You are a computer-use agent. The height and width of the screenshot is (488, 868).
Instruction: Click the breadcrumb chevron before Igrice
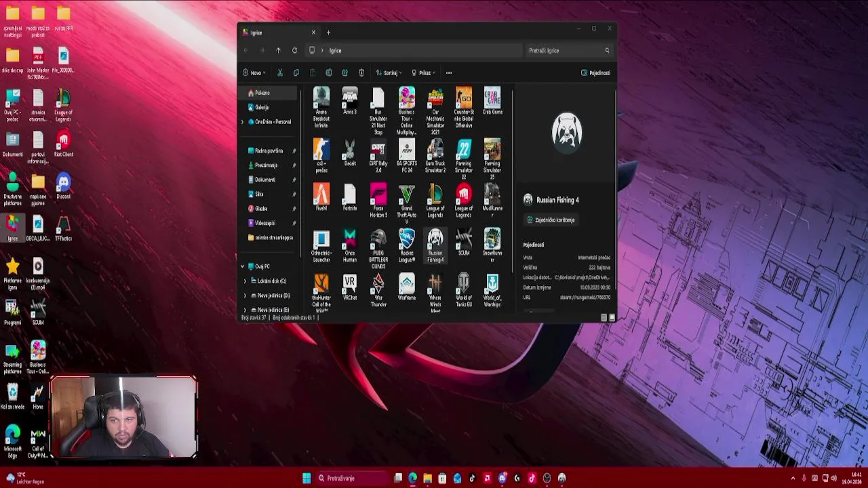click(x=322, y=50)
